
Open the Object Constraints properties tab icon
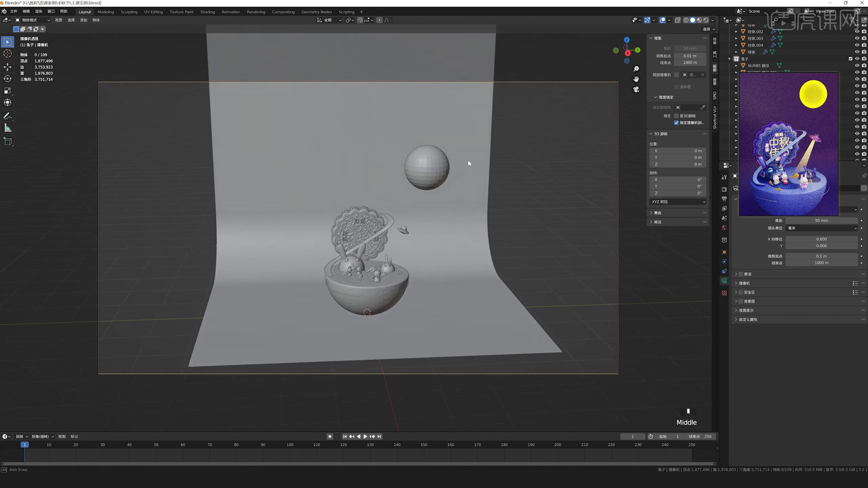724,271
